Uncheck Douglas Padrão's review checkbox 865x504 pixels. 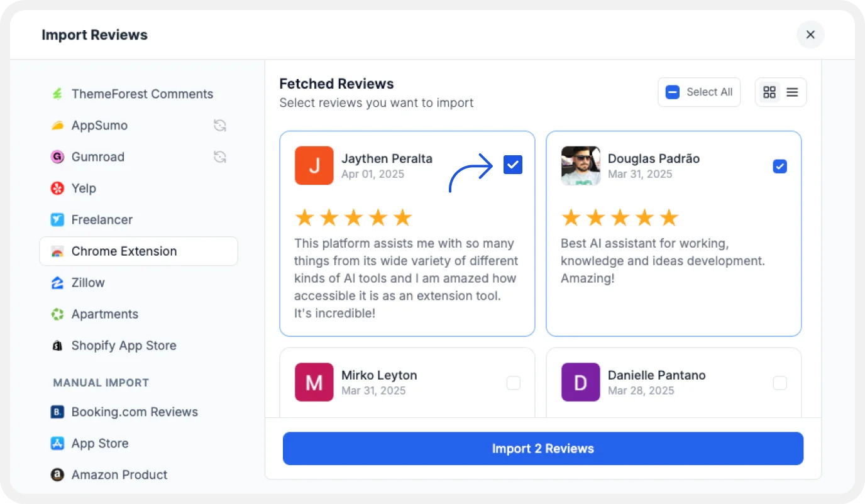pos(780,167)
